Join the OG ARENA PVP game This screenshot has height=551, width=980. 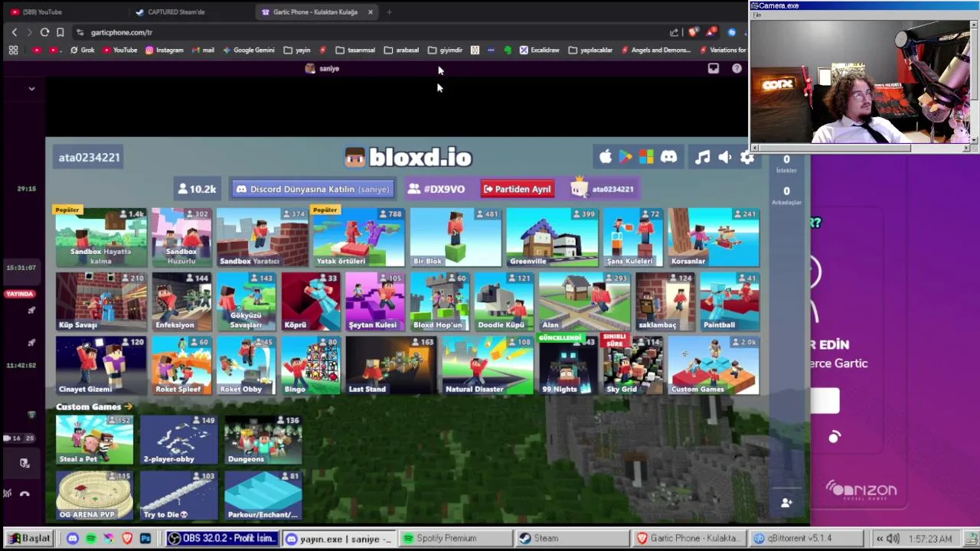[94, 496]
